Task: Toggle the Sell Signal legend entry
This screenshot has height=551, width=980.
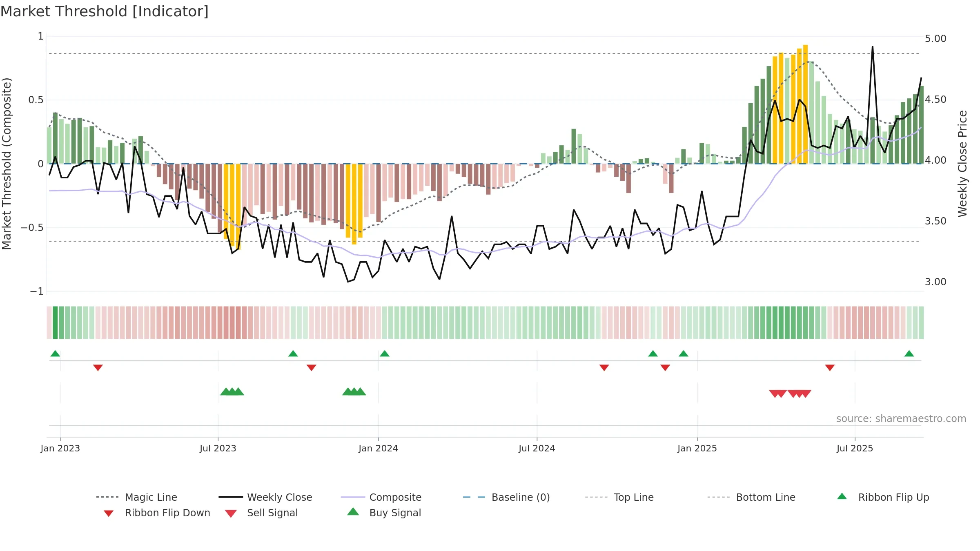Action: point(261,513)
